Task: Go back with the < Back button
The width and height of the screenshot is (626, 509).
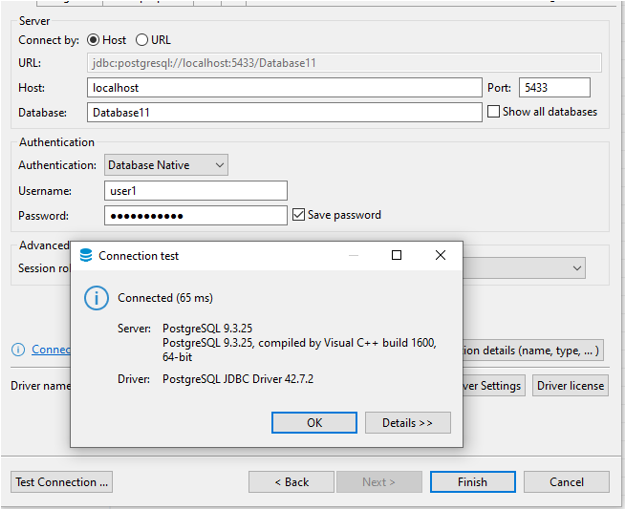Action: pos(291,482)
